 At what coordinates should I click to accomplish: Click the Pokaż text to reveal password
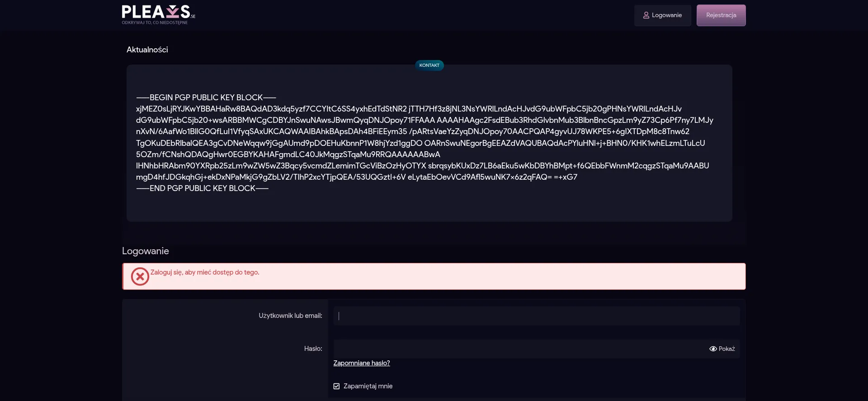[726, 349]
